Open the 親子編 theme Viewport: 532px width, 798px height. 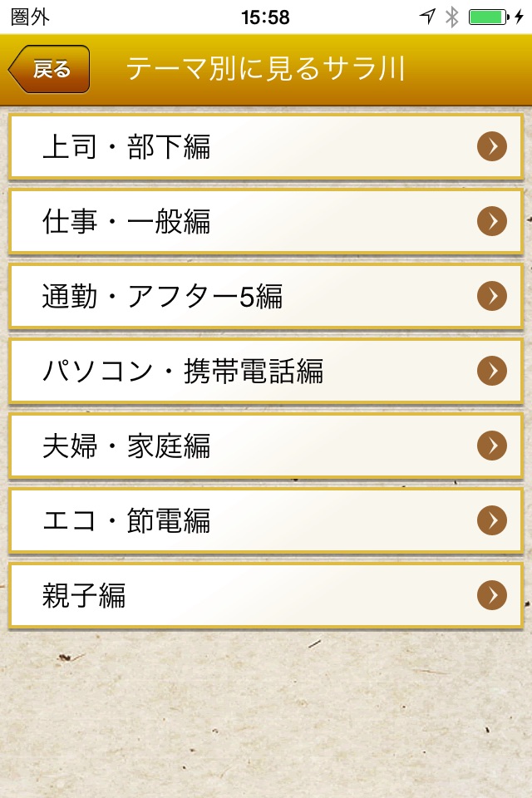(x=249, y=595)
